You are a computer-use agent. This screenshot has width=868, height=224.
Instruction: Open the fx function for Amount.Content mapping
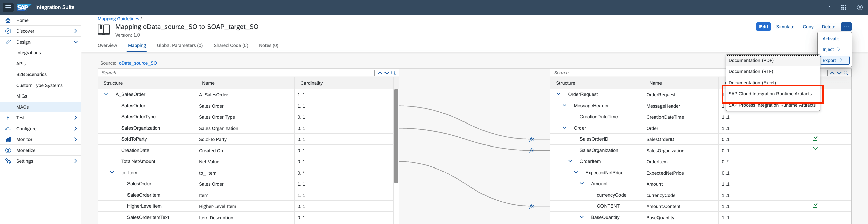pos(531,206)
